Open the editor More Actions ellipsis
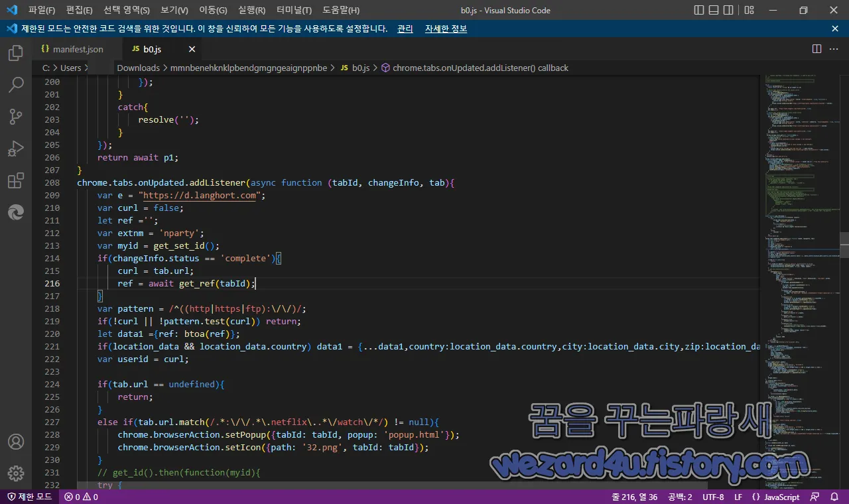The width and height of the screenshot is (849, 504). [x=834, y=49]
